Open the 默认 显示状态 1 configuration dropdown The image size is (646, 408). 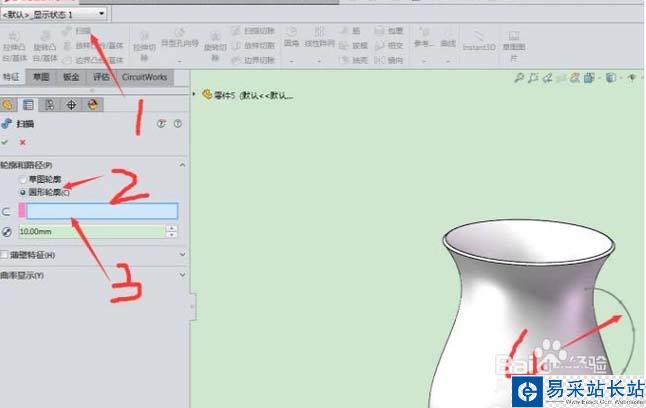coord(54,14)
